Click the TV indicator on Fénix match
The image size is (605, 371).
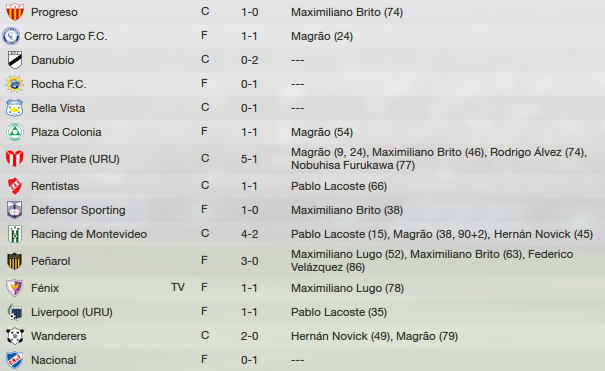point(178,287)
